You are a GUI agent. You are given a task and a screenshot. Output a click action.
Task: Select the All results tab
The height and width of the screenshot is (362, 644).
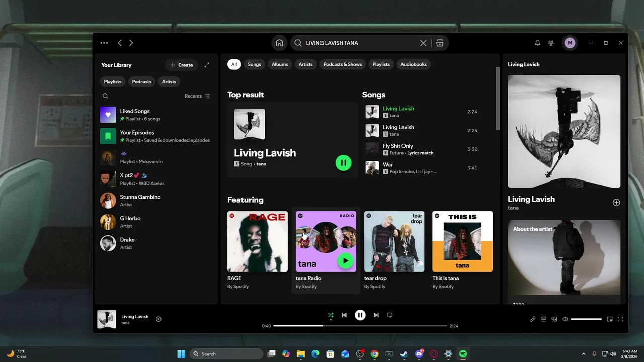pyautogui.click(x=234, y=64)
